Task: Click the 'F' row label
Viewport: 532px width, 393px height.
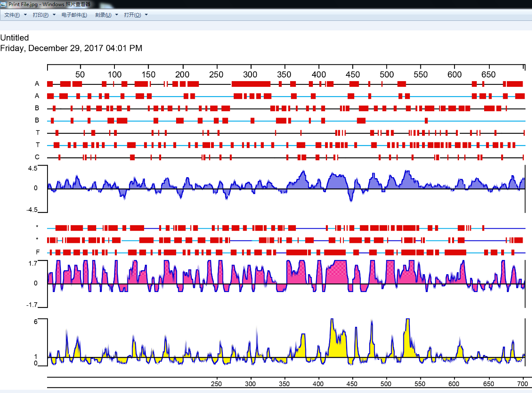Action: (38, 252)
